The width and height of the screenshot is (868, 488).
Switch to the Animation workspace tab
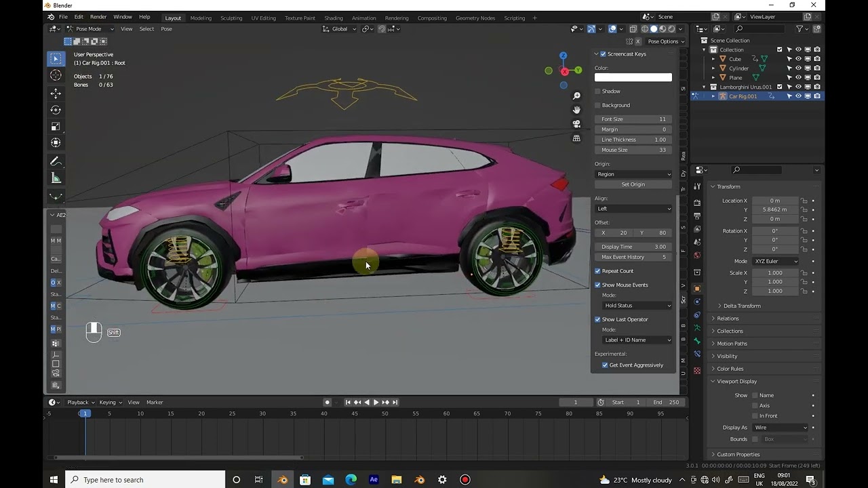coord(363,18)
